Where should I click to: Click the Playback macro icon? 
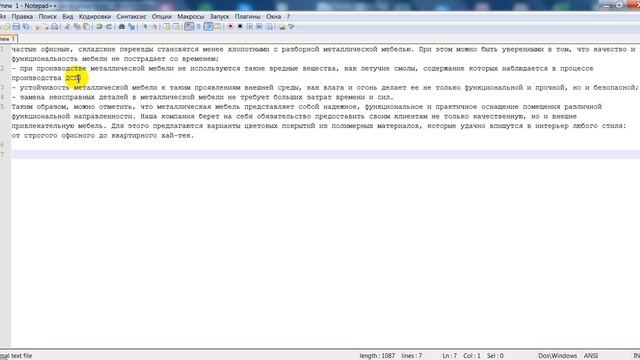coord(249,27)
